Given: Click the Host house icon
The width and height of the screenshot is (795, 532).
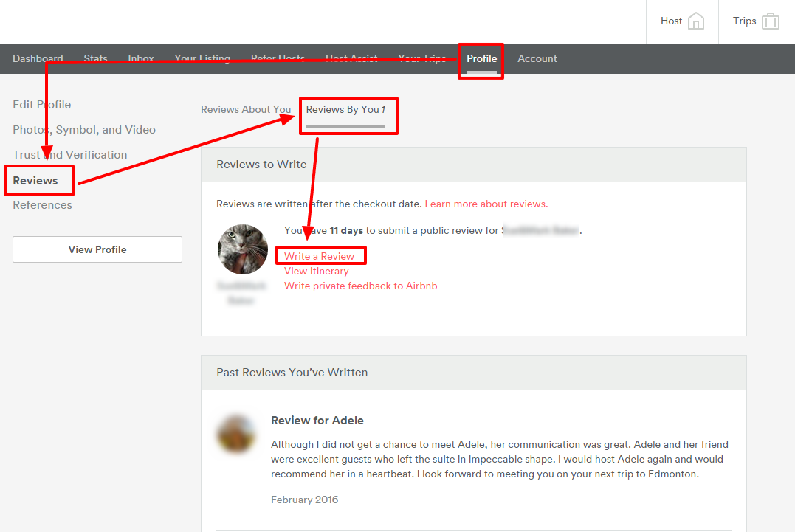Looking at the screenshot, I should point(695,21).
